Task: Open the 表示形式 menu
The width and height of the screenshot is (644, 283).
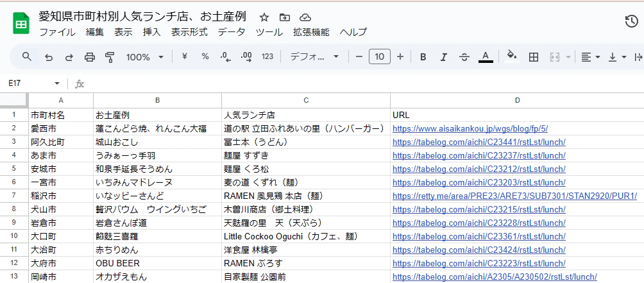Action: point(189,32)
